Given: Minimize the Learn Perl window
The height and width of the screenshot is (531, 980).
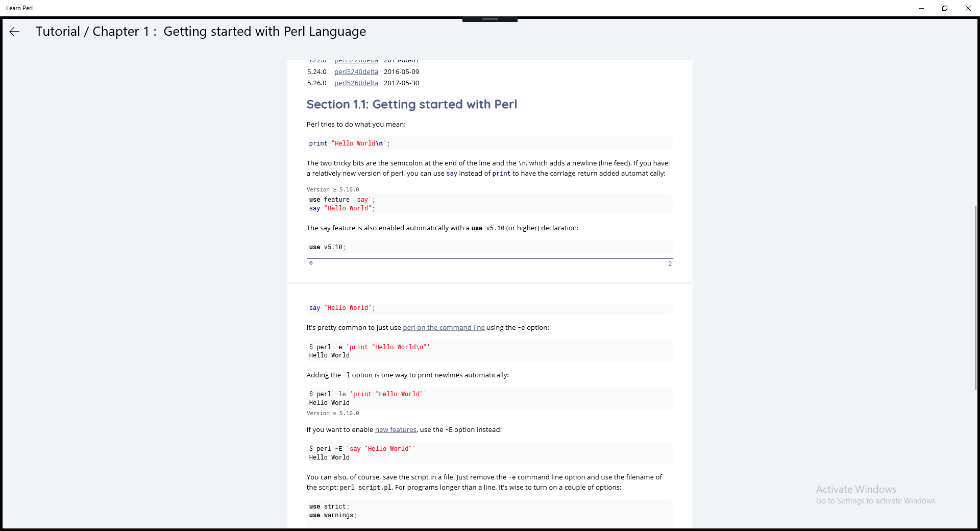Looking at the screenshot, I should [921, 8].
